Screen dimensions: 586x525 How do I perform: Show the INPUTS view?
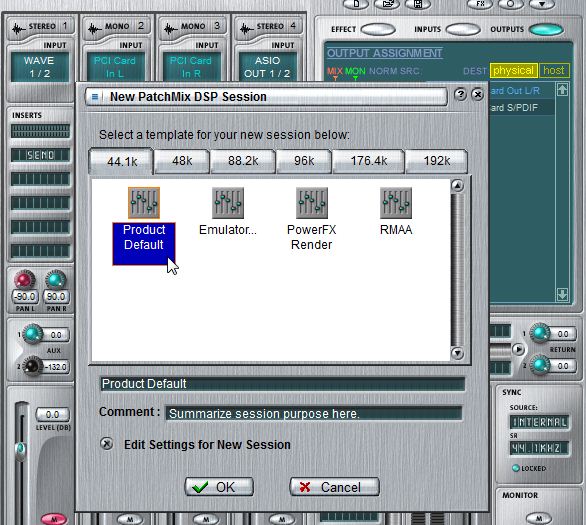tap(463, 30)
